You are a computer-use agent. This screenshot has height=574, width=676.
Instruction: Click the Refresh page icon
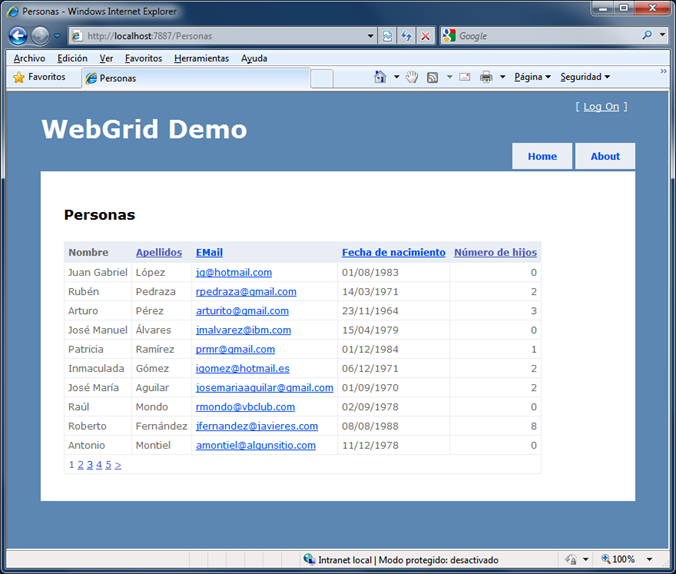[x=407, y=36]
